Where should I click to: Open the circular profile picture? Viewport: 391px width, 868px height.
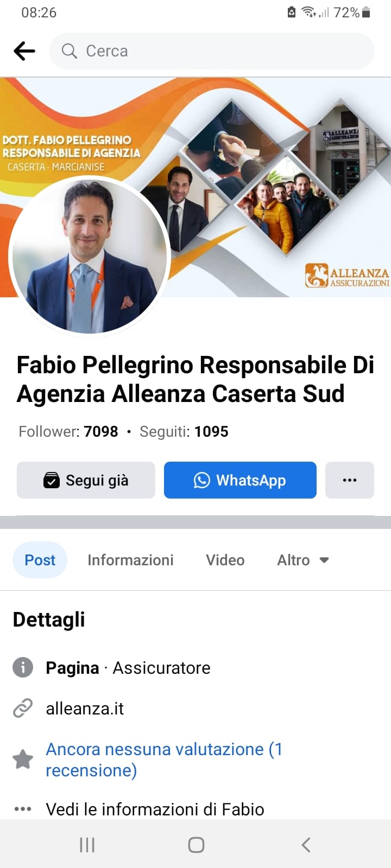click(90, 257)
